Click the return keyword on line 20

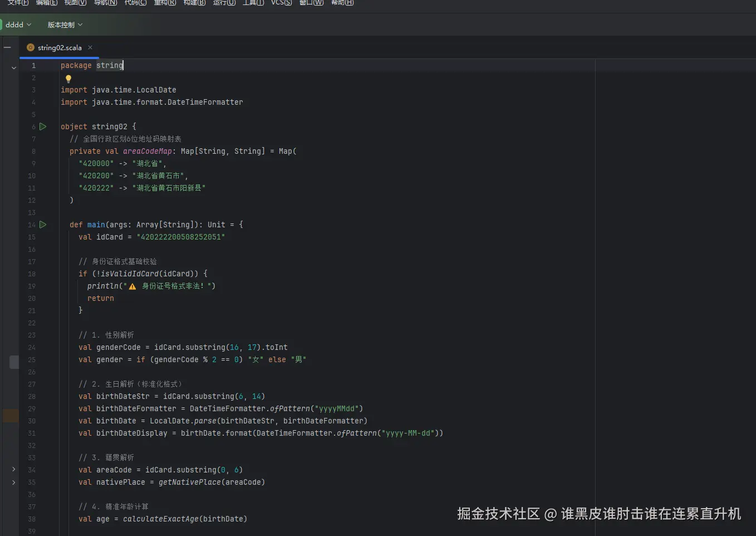[x=101, y=298]
